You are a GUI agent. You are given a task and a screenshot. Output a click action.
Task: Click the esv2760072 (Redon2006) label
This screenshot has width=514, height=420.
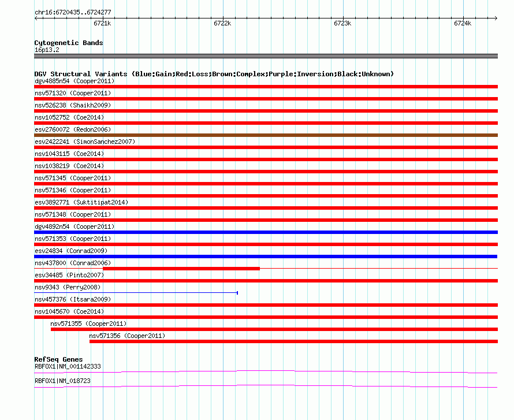(x=73, y=129)
